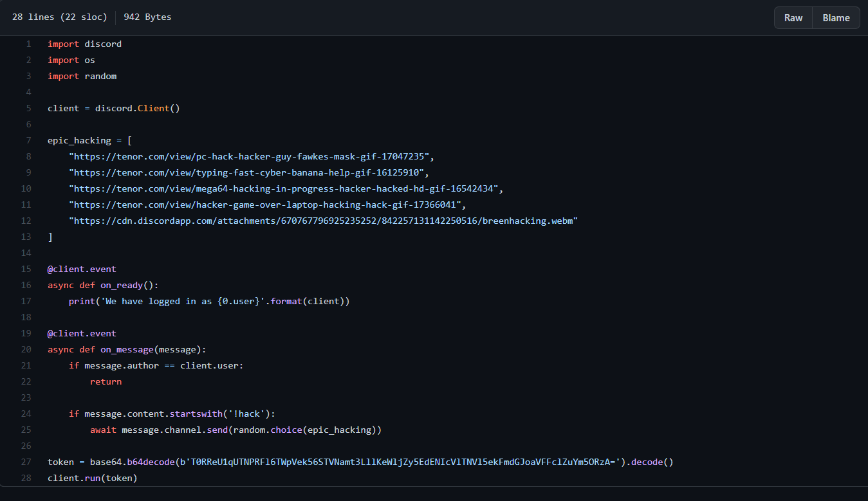Select line number 5
868x501 pixels.
point(28,108)
